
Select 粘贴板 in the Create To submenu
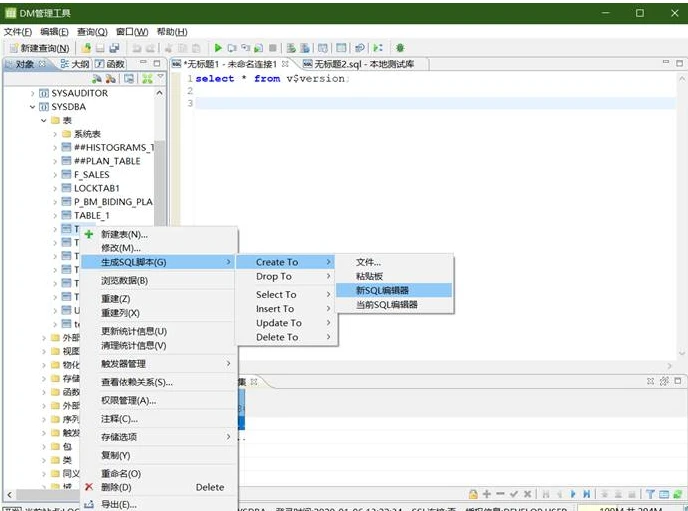coord(371,276)
